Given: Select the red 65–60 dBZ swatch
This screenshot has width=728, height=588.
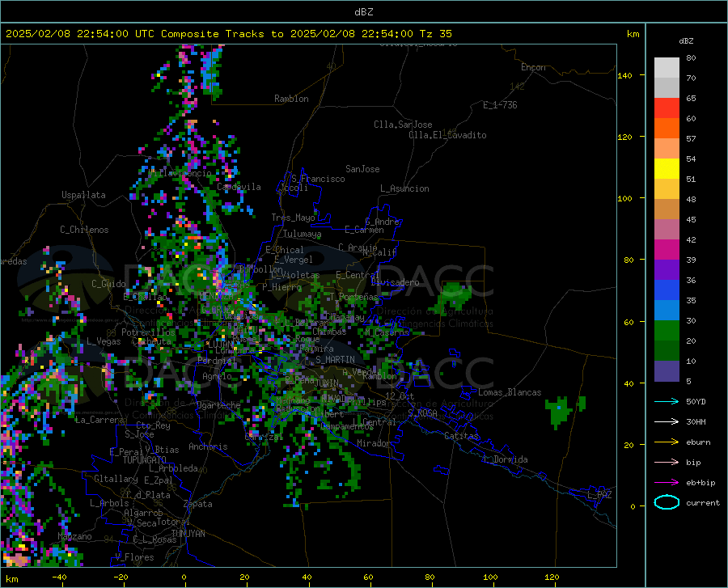Looking at the screenshot, I should pos(667,108).
